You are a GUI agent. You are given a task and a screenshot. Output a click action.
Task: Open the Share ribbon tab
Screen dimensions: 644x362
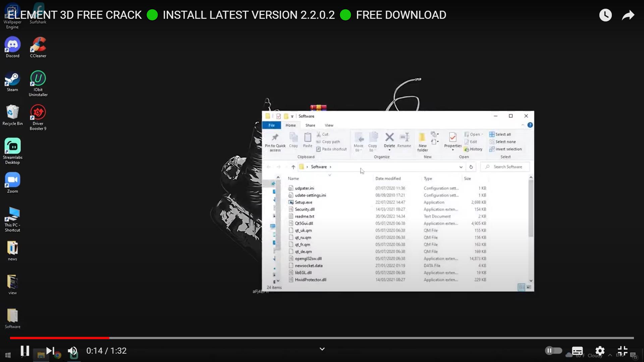point(310,125)
